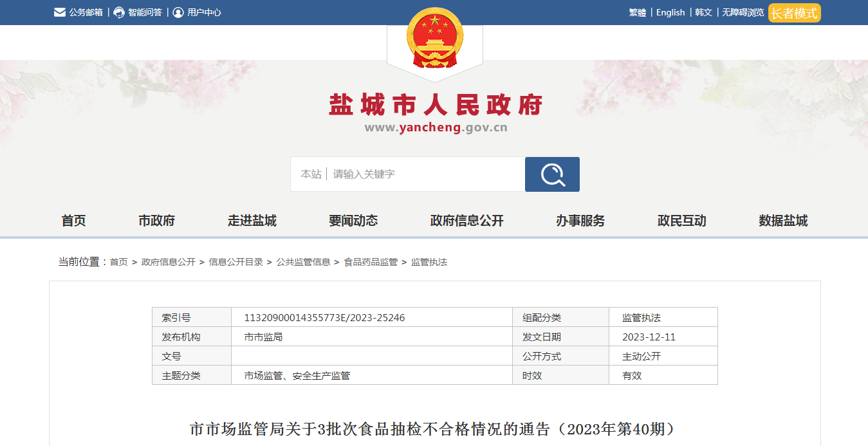Open 无障碍浏览 accessibility mode
Screen dimensions: 868x446
[x=743, y=12]
